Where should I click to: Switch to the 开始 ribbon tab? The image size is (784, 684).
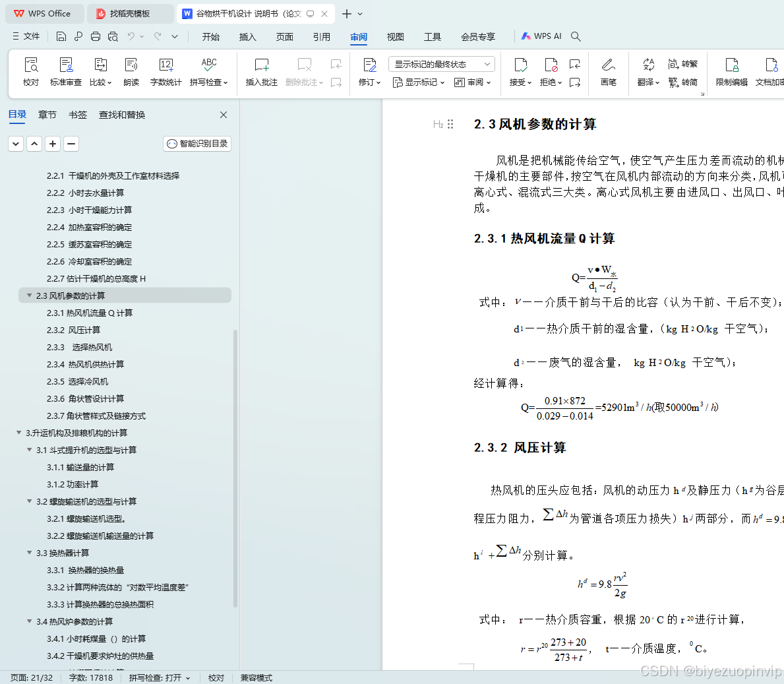point(210,36)
